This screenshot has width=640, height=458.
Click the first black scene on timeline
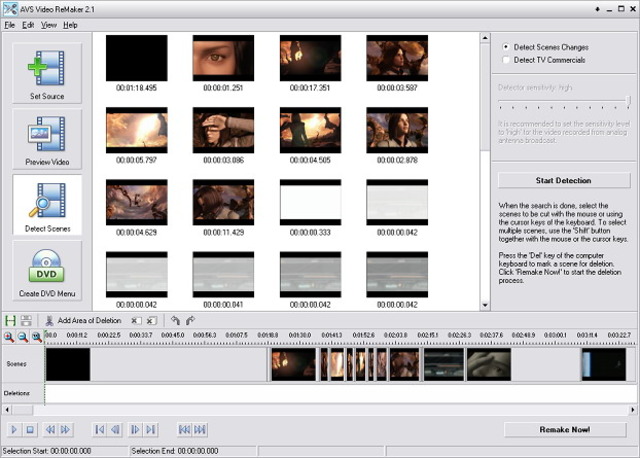pyautogui.click(x=68, y=365)
